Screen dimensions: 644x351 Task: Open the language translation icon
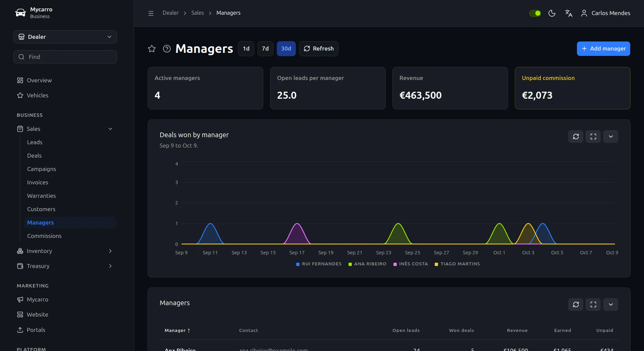click(569, 13)
